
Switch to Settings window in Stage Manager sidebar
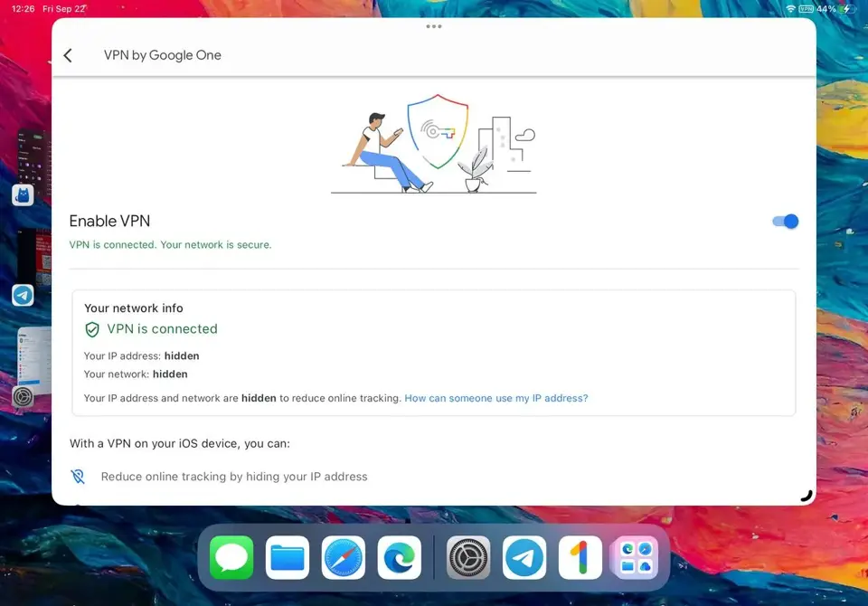(x=23, y=397)
